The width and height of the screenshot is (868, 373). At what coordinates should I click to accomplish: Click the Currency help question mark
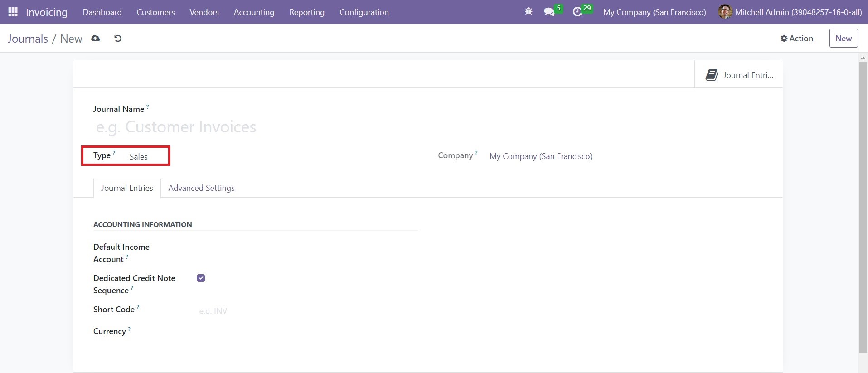point(129,329)
